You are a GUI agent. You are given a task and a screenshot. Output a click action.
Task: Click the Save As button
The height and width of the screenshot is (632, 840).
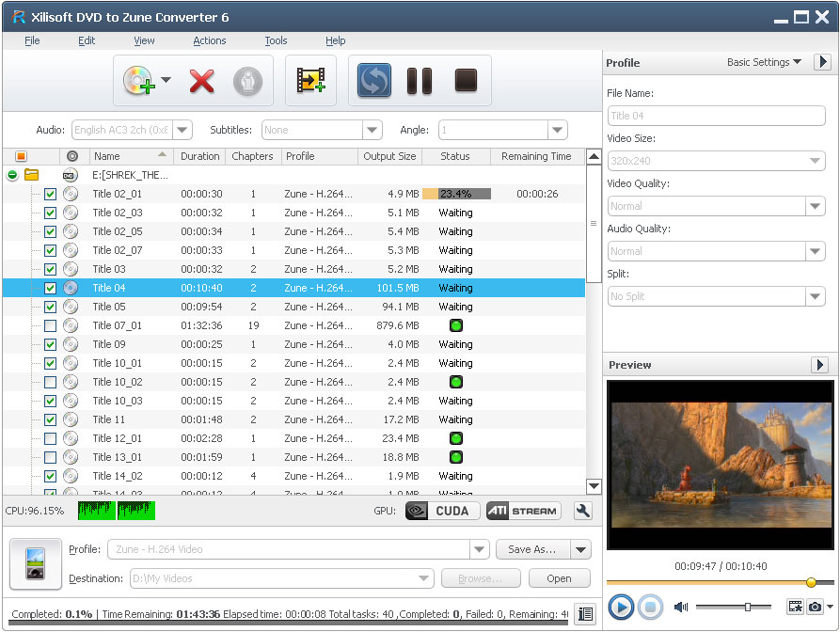(x=531, y=549)
